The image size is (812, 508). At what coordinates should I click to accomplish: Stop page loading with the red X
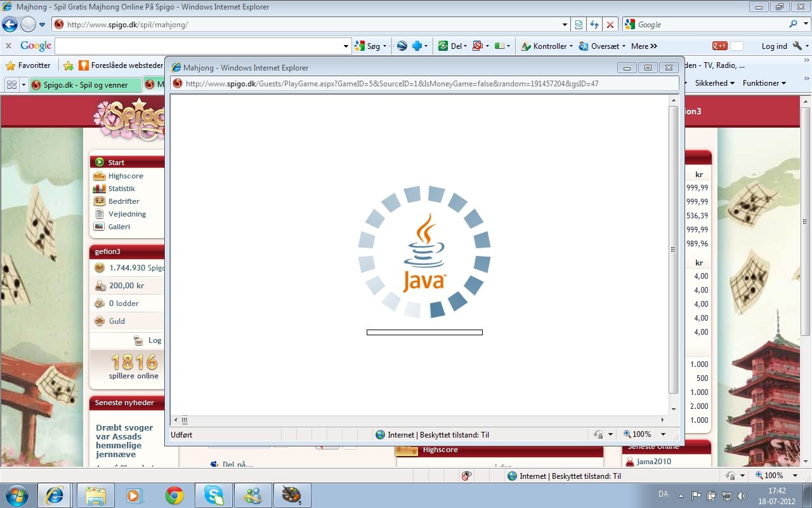[610, 25]
